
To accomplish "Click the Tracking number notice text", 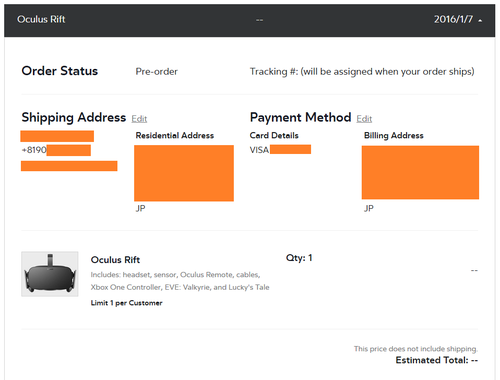I will coord(362,71).
